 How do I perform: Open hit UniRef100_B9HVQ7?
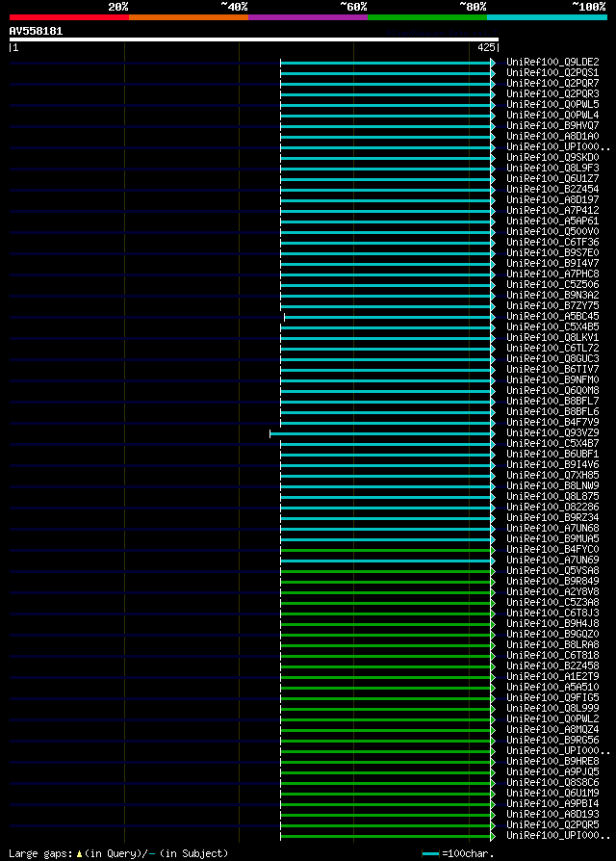tap(552, 126)
